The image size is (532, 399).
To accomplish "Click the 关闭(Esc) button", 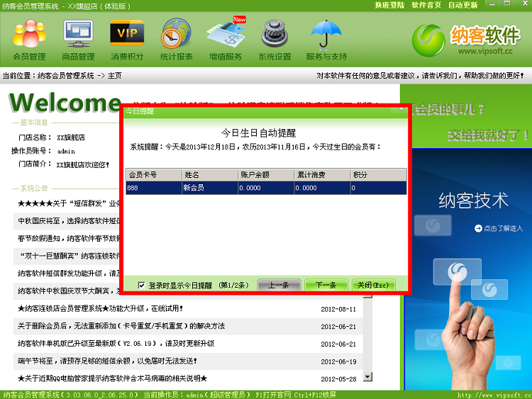I will pyautogui.click(x=374, y=285).
